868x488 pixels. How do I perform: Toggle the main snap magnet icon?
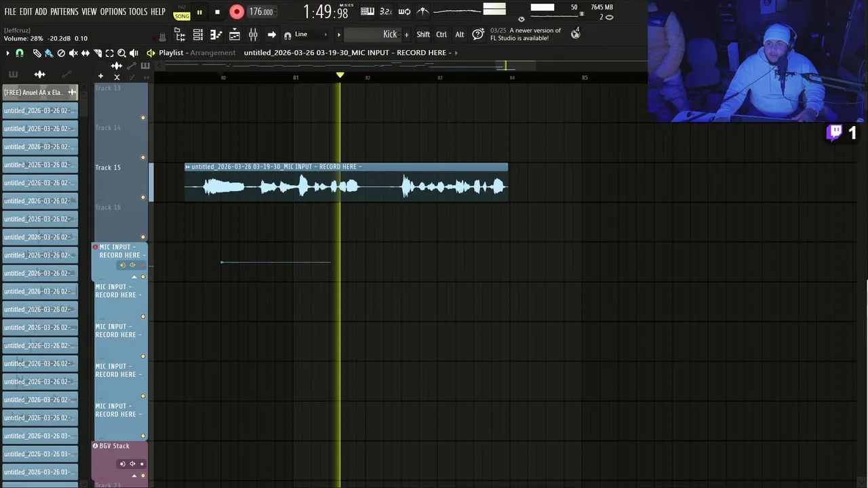(288, 35)
